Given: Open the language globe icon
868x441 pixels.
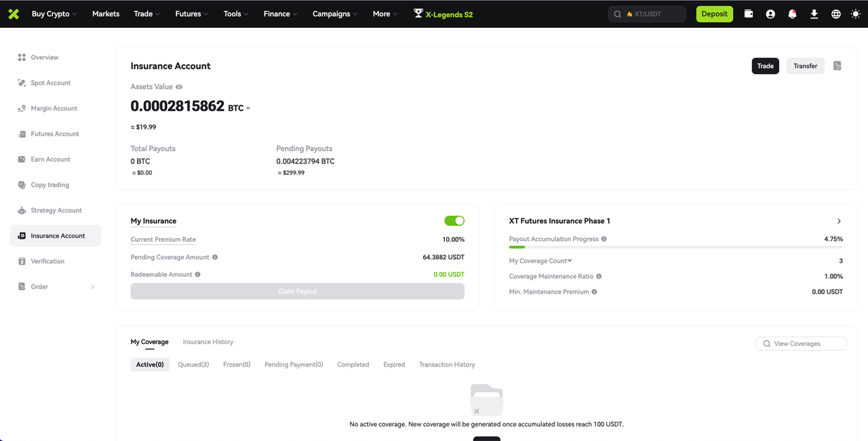Looking at the screenshot, I should 835,14.
